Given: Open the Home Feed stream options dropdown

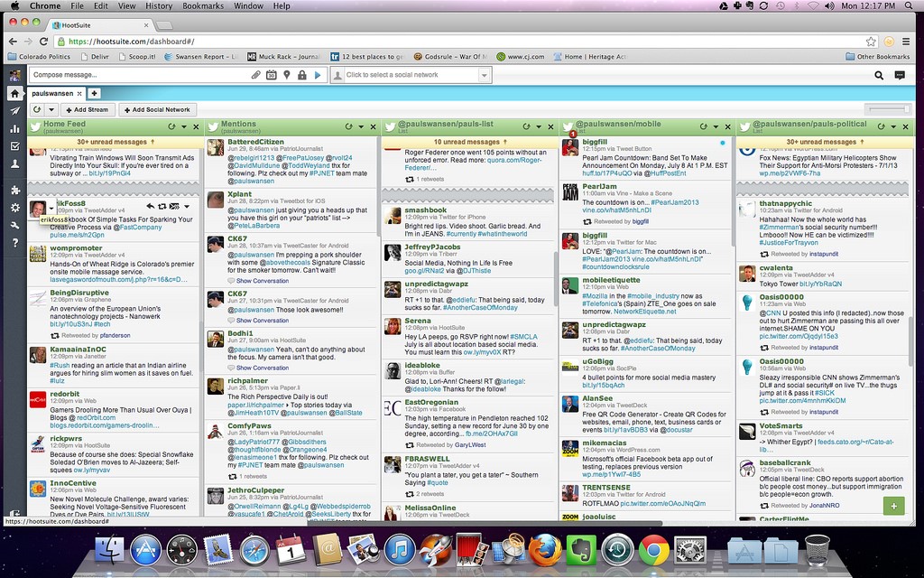Looking at the screenshot, I should coord(184,126).
